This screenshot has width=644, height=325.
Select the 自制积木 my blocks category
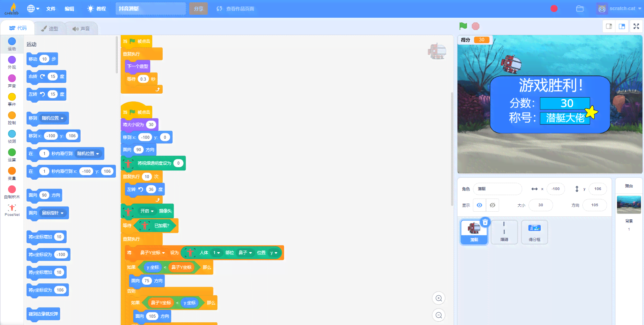point(12,192)
